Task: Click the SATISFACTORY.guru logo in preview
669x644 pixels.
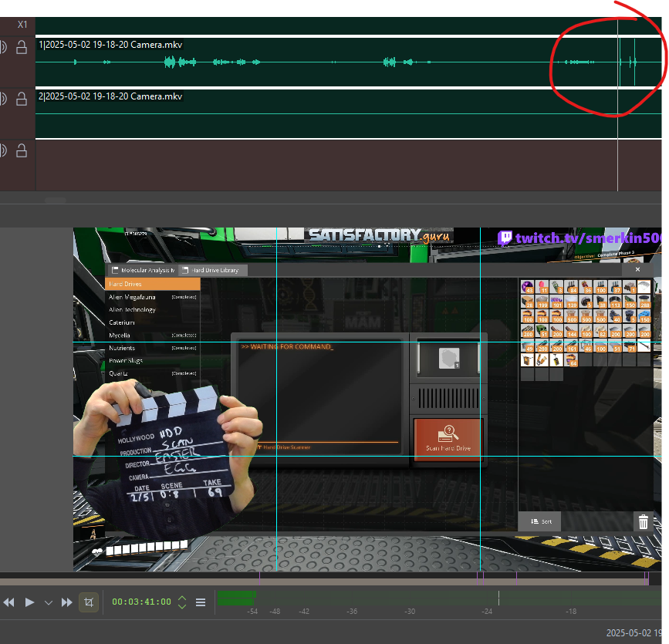Action: (x=380, y=235)
